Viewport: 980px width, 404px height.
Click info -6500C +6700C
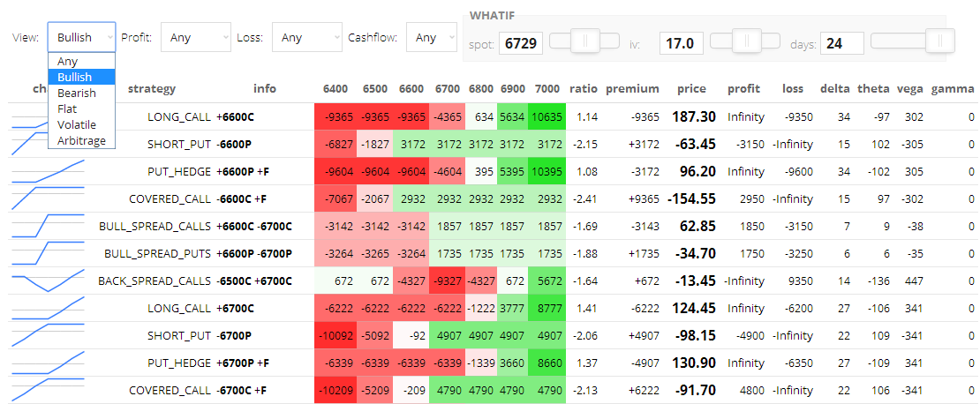pos(254,281)
